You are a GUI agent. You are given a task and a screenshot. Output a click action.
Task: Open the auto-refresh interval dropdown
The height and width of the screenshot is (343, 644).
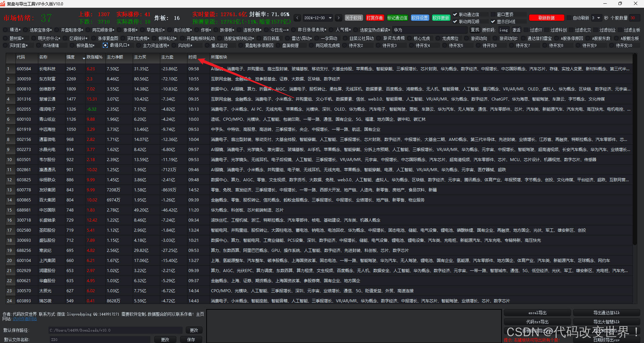pos(597,17)
